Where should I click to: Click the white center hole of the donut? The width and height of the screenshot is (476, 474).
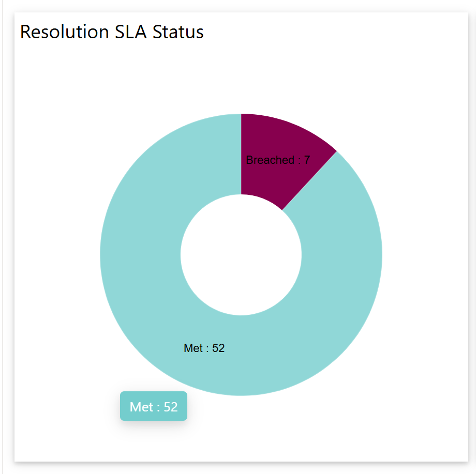click(241, 254)
